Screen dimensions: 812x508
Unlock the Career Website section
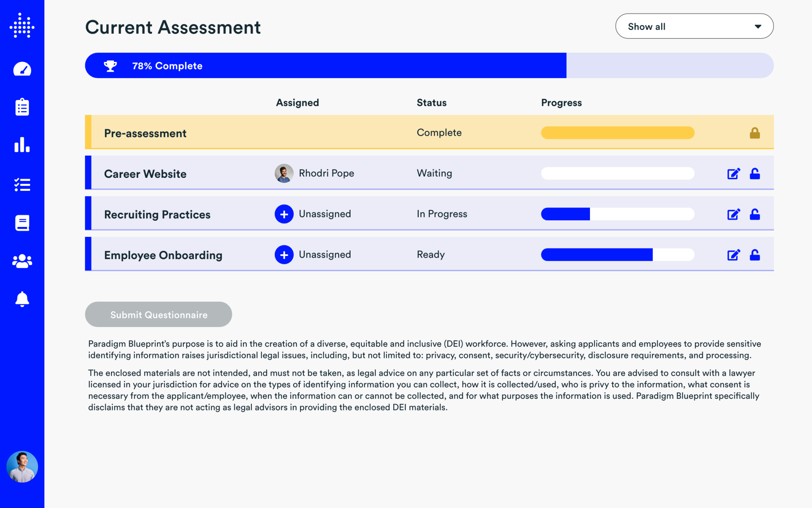tap(755, 173)
